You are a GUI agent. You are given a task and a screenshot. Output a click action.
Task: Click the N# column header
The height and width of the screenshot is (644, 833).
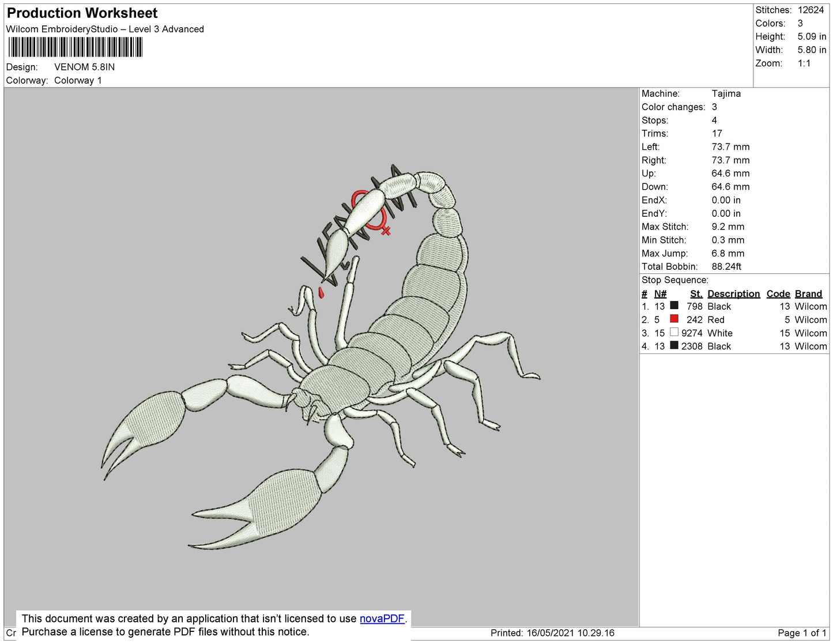660,293
